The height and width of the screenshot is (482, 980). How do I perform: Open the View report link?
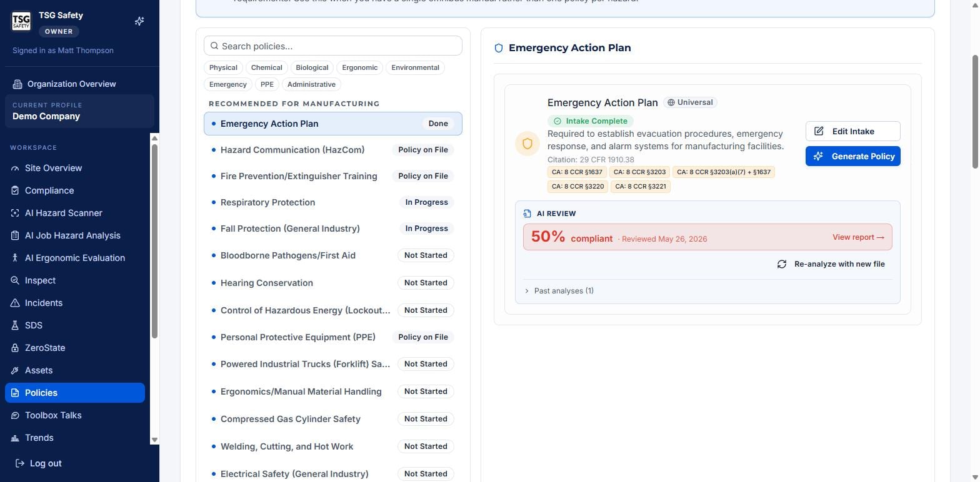coord(858,237)
